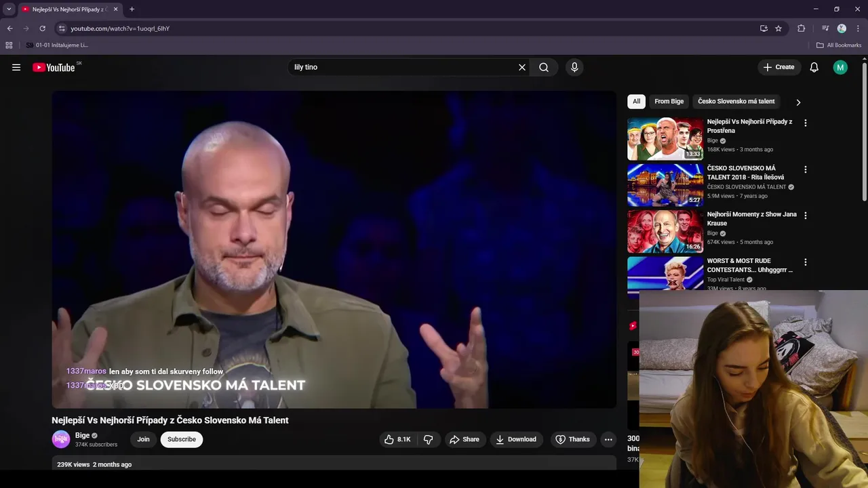Viewport: 868px width, 488px height.
Task: Subscribe to Bige
Action: [182, 439]
